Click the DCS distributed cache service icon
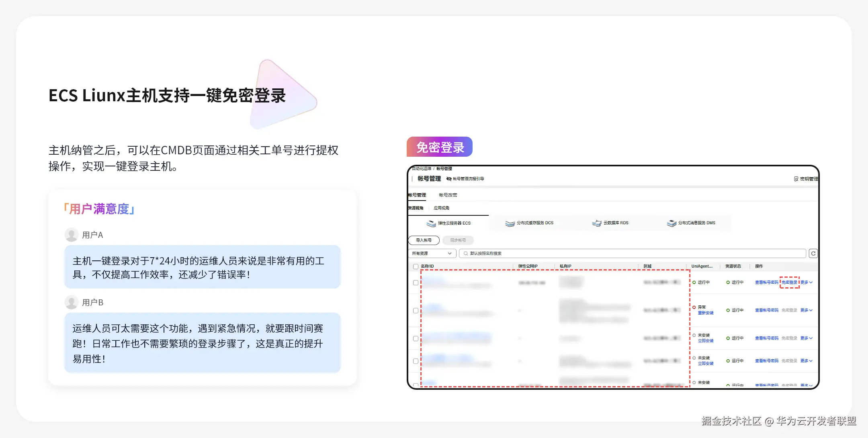This screenshot has height=438, width=868. coord(510,223)
